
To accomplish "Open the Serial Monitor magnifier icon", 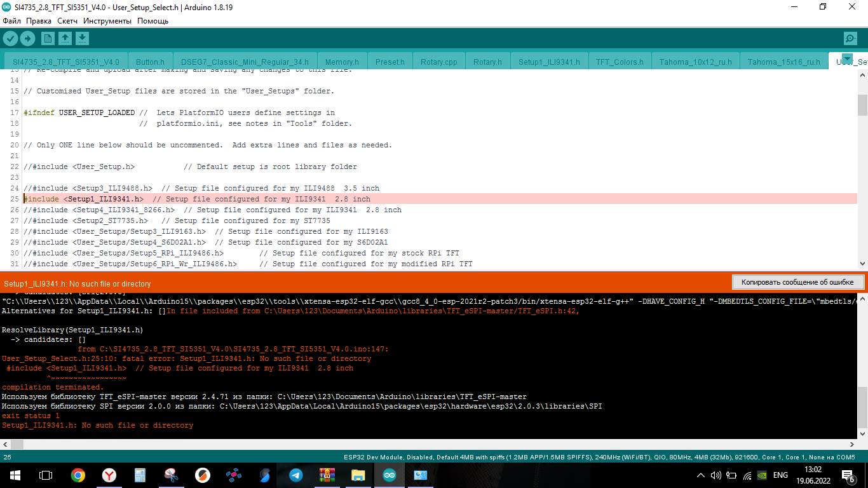I will [850, 38].
